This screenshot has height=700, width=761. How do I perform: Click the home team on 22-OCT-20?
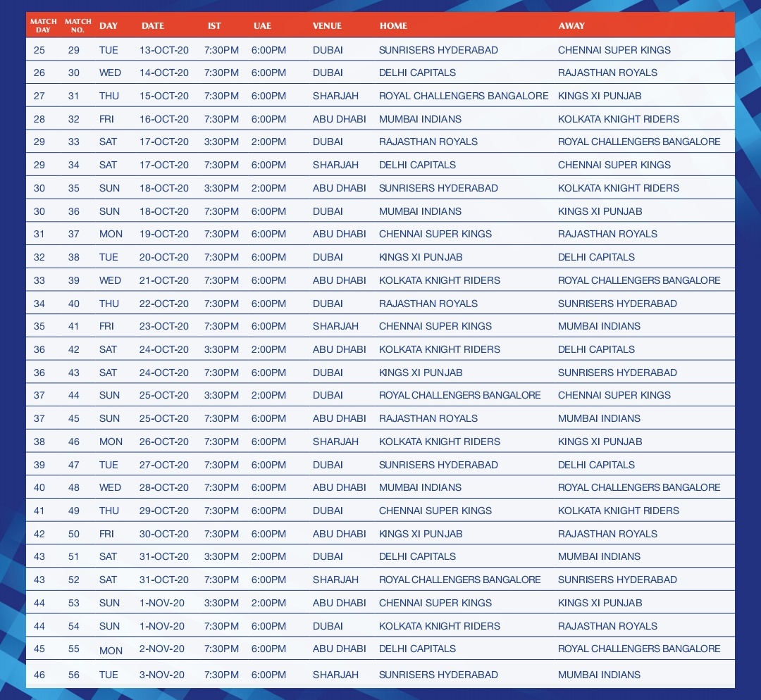(428, 304)
